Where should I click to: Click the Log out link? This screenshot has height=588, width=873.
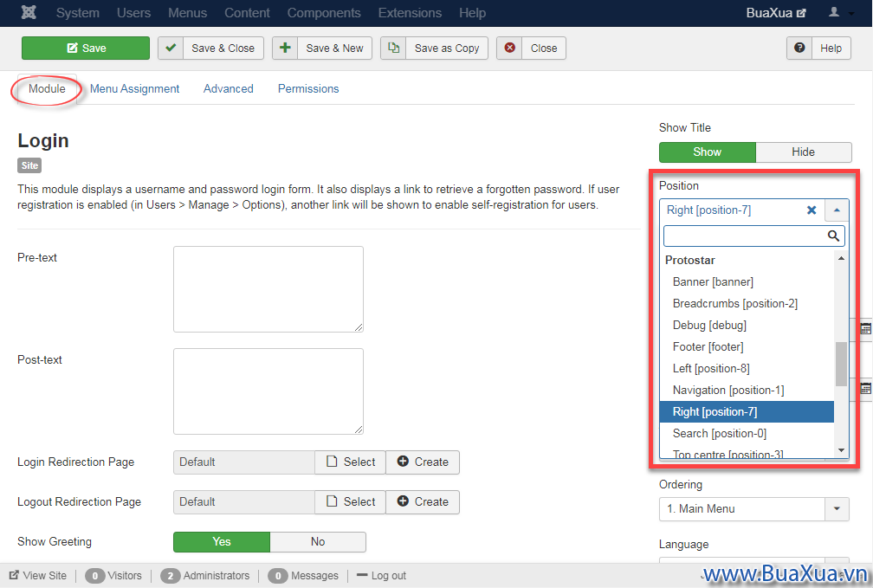382,575
